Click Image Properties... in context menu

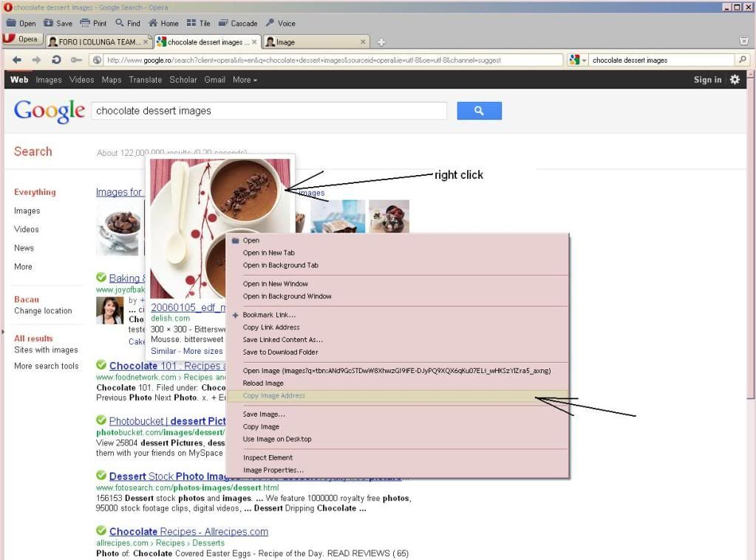[273, 470]
